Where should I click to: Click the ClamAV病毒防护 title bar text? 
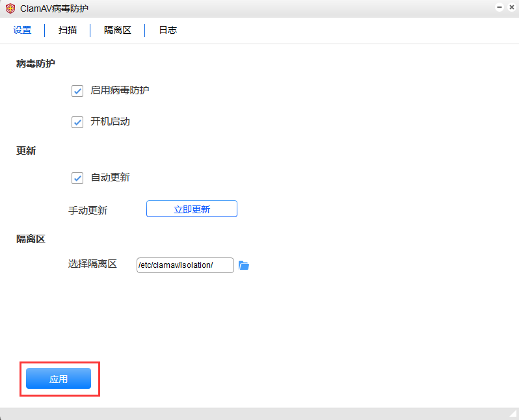point(54,8)
